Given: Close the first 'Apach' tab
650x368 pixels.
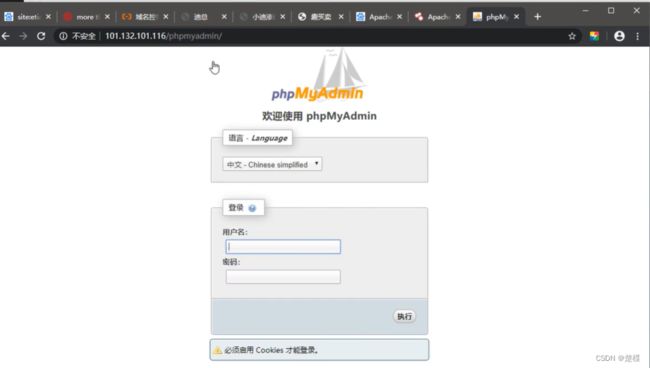Looking at the screenshot, I should click(x=399, y=17).
